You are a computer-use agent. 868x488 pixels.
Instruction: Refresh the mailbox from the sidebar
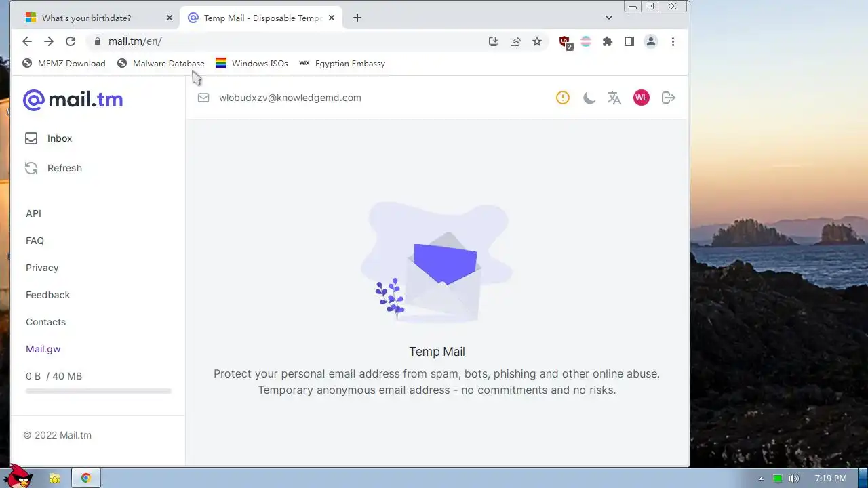(x=53, y=168)
